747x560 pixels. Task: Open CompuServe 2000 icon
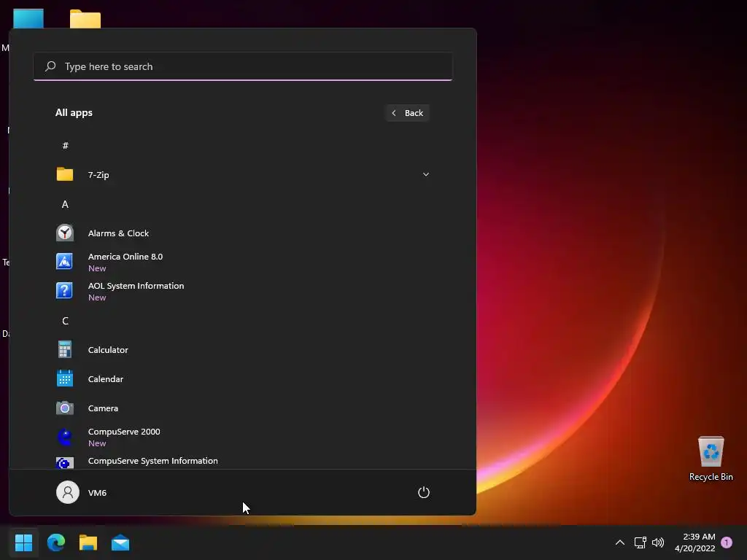(65, 437)
